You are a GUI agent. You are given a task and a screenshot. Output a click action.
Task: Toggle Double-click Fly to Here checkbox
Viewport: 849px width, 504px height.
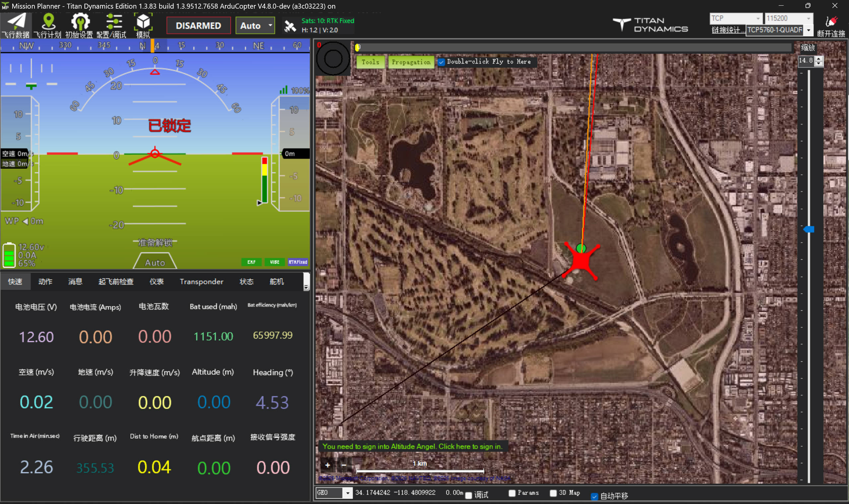441,62
